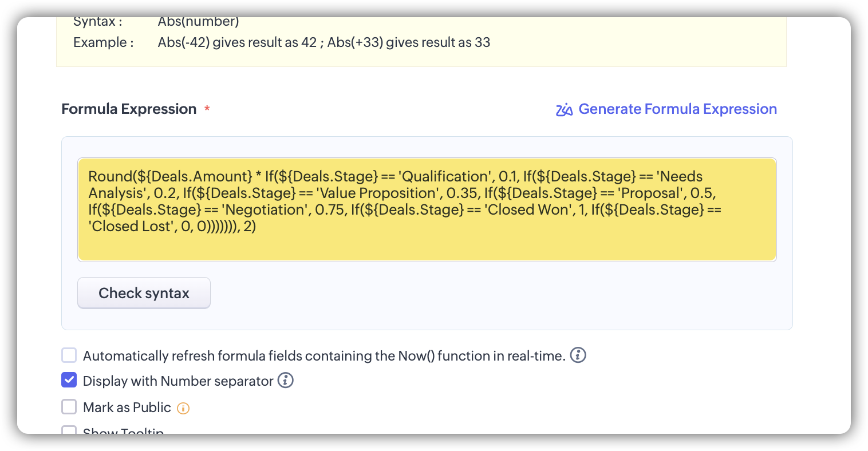Screen dimensions: 868x451
Task: Enable automatic refresh of Now() formula fields checkbox
Action: 69,355
